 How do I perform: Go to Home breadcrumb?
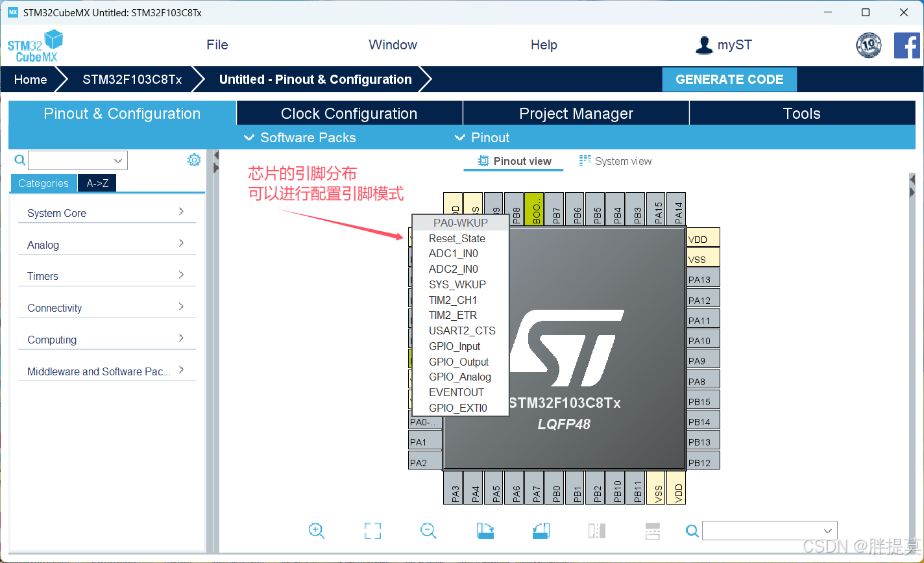pos(30,79)
